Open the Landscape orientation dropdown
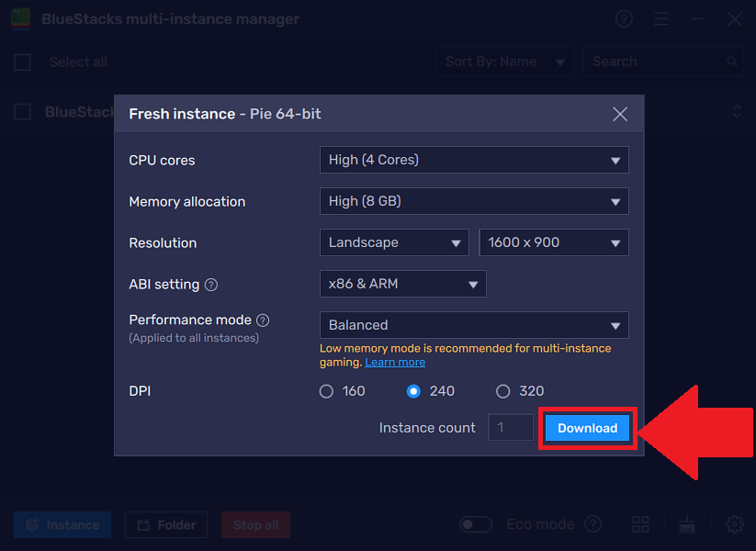 coord(394,242)
